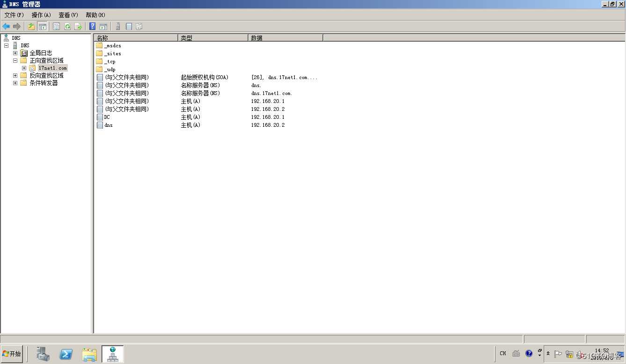Open Server Manager from the taskbar
Viewport: 626px width, 364px height.
[43, 354]
